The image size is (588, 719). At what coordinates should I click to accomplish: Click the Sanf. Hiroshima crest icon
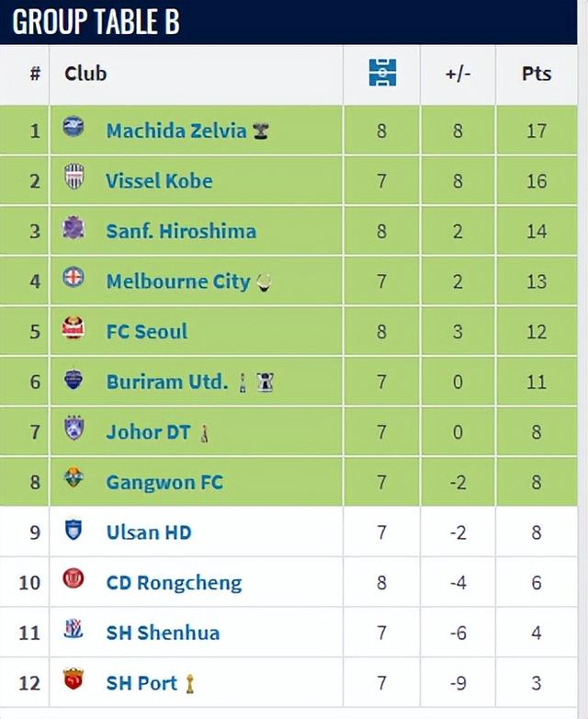point(73,228)
